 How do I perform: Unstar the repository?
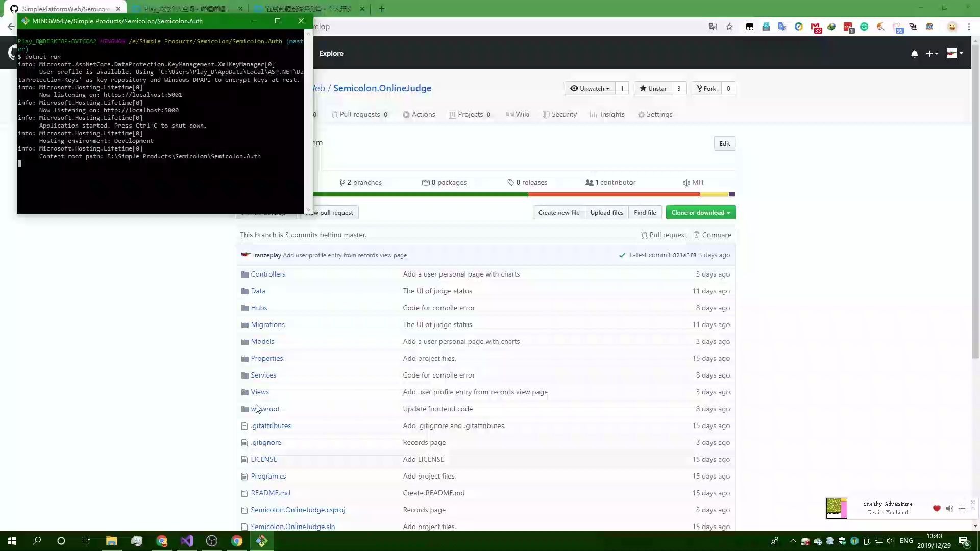(653, 88)
